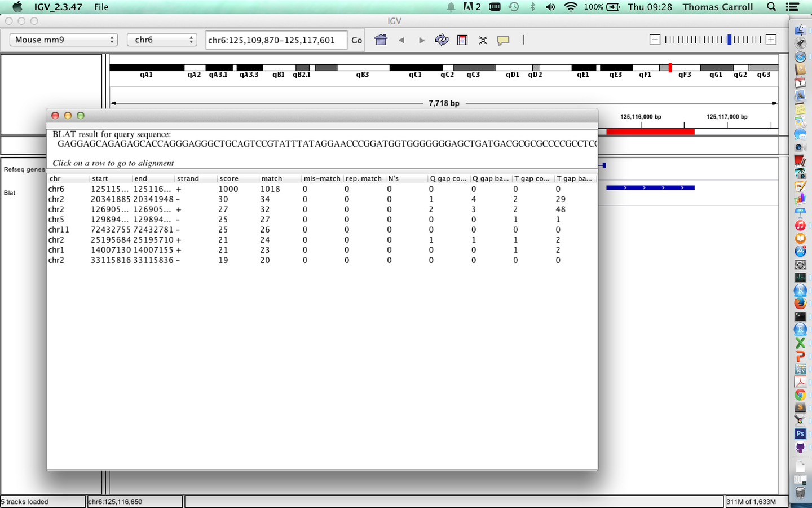Click the Blat track label
This screenshot has height=508, width=812.
pyautogui.click(x=10, y=193)
